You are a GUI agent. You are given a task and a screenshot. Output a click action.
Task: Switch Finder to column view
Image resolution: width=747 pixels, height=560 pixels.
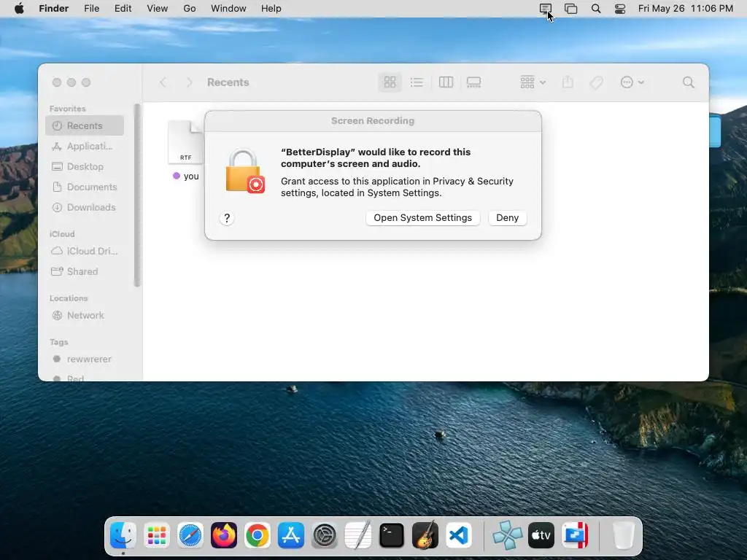pyautogui.click(x=446, y=82)
